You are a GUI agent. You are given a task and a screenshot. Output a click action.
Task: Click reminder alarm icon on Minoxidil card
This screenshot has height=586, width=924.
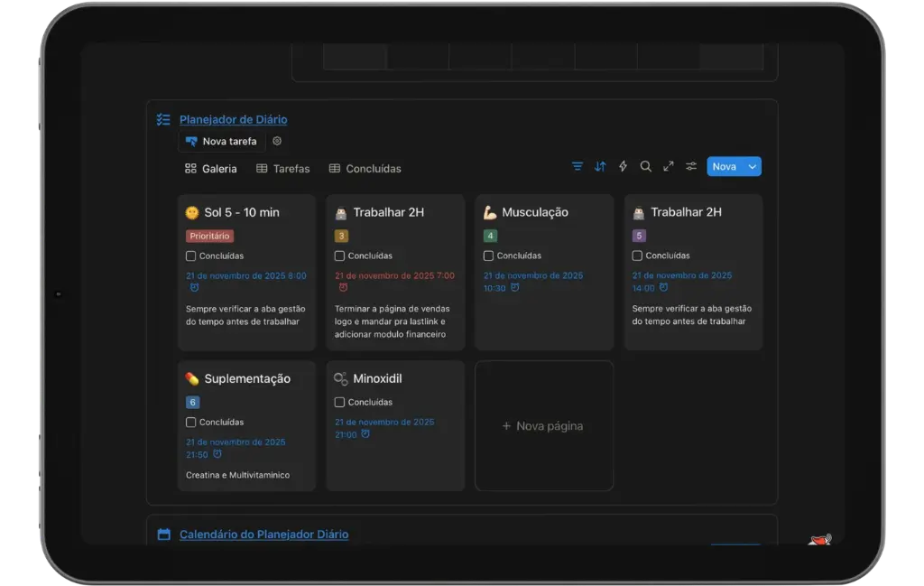tap(365, 434)
